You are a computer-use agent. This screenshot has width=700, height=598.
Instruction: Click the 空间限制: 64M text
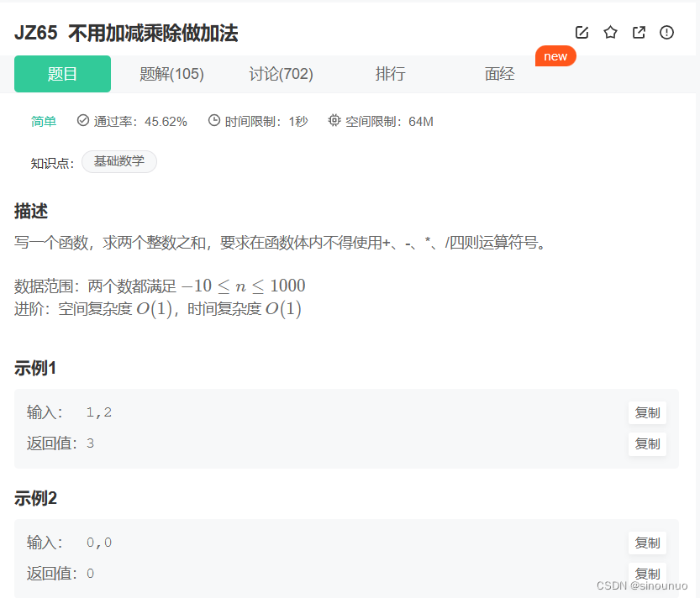point(389,122)
